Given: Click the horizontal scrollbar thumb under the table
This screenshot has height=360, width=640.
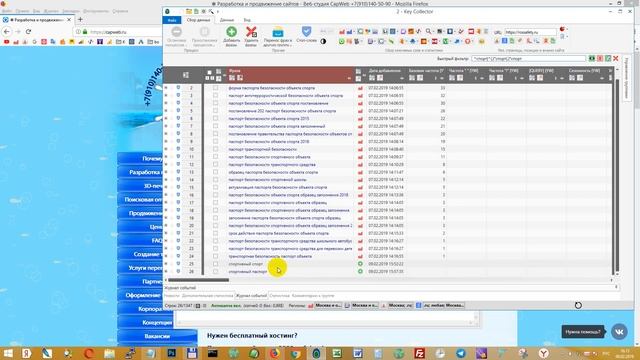Looking at the screenshot, I should point(198,280).
